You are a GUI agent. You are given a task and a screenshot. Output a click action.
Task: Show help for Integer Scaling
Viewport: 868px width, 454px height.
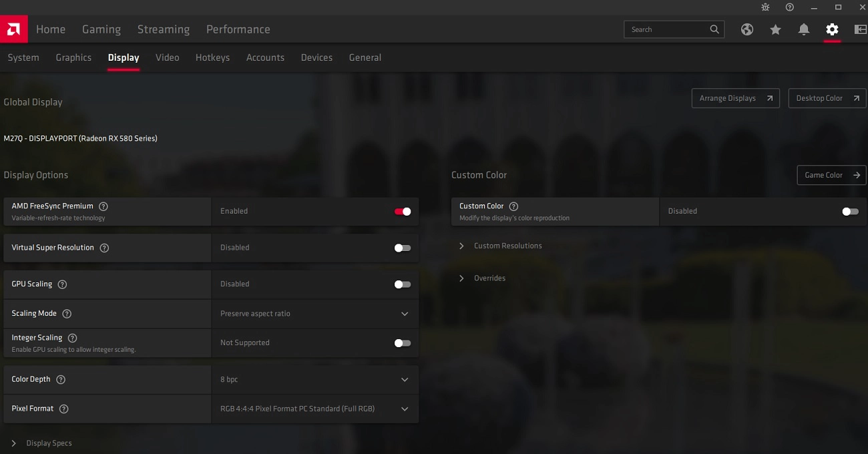point(73,338)
